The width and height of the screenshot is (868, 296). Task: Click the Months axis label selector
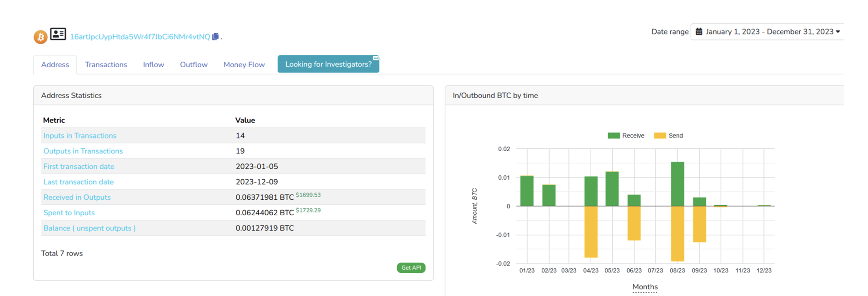[x=645, y=287]
